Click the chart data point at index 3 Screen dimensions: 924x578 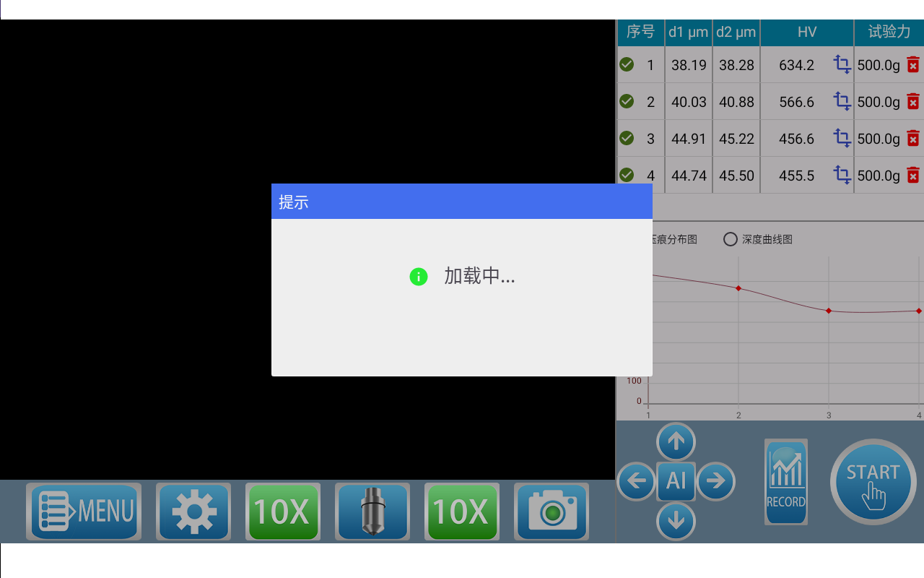tap(829, 311)
